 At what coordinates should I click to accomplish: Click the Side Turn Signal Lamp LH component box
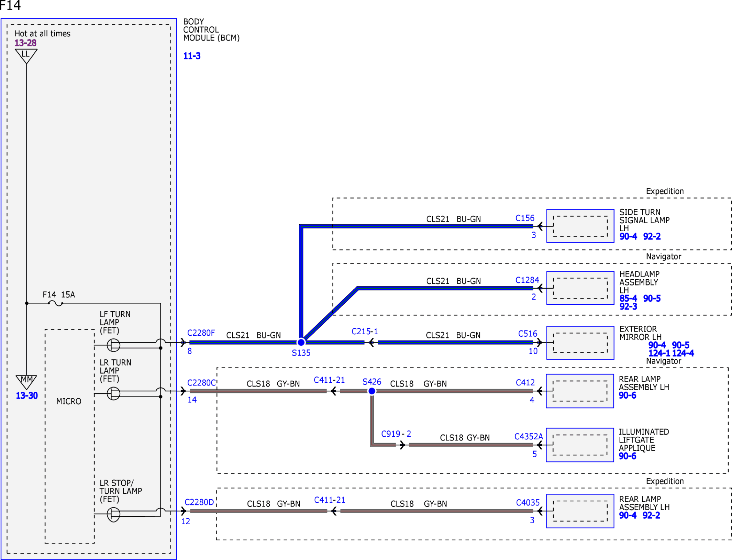[x=580, y=226]
